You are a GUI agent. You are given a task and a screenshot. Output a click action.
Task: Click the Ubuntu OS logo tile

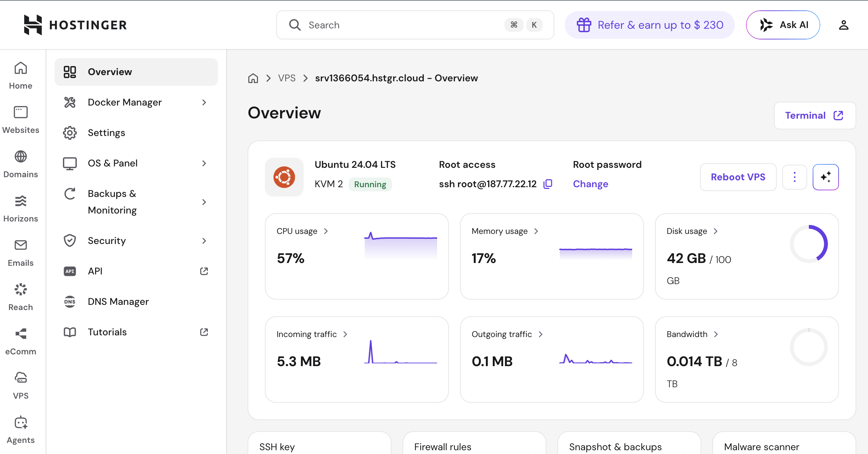click(x=284, y=177)
